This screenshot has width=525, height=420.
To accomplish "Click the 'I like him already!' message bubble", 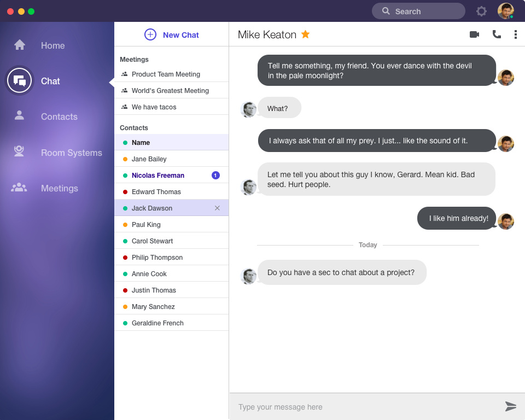I will click(x=457, y=218).
